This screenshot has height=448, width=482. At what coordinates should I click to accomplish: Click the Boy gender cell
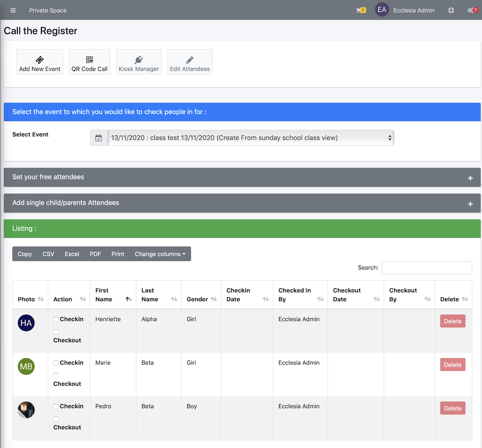pyautogui.click(x=192, y=406)
